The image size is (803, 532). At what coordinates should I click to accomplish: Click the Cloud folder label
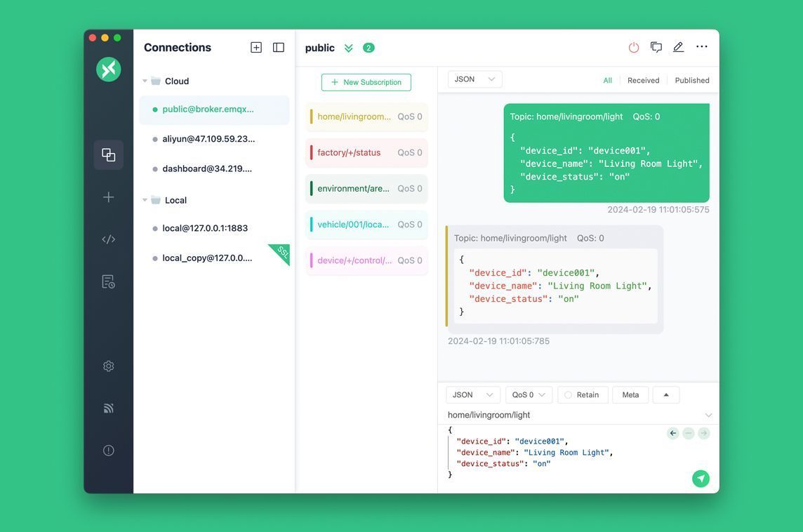[177, 81]
